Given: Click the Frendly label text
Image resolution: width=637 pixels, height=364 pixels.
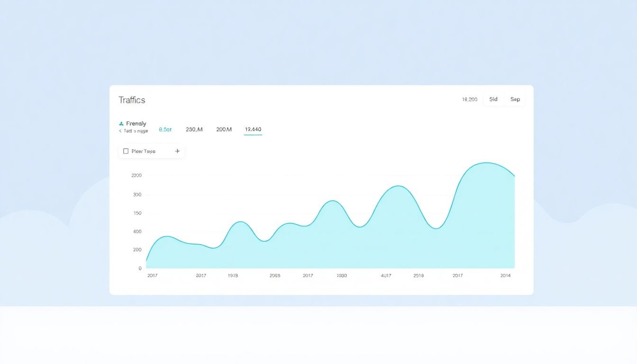Looking at the screenshot, I should pyautogui.click(x=136, y=124).
